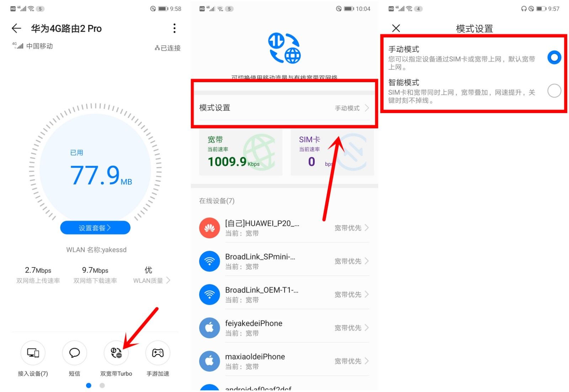Viewport: 569px width, 392px height.
Task: Open 短信 messages icon
Action: pos(74,353)
